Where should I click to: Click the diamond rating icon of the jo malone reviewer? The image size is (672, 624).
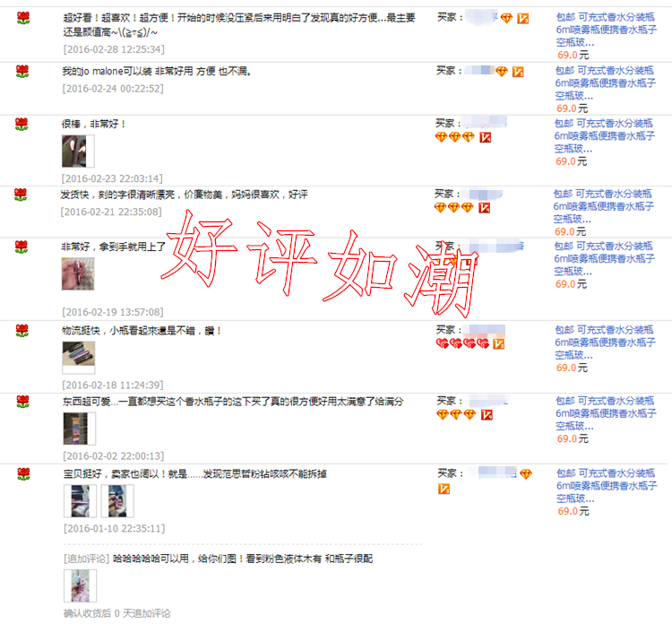502,71
